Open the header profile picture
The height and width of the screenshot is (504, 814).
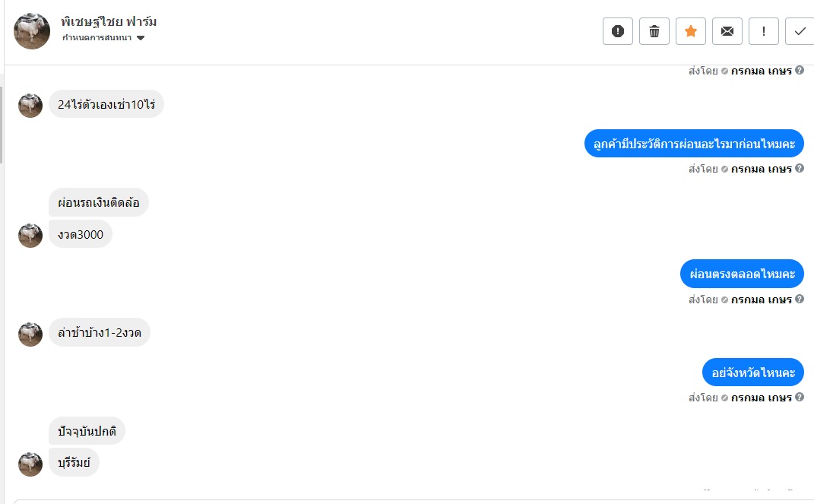[x=32, y=31]
